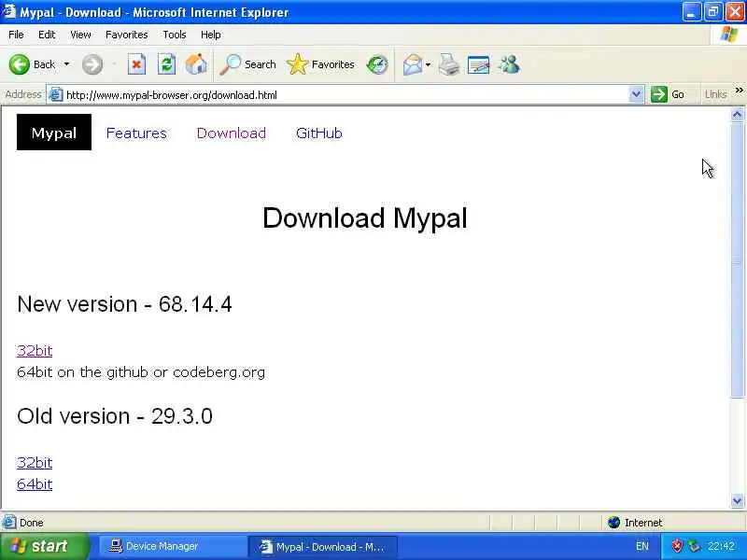Expand the Links toolbar chevron
This screenshot has height=560, width=747.
pos(739,91)
